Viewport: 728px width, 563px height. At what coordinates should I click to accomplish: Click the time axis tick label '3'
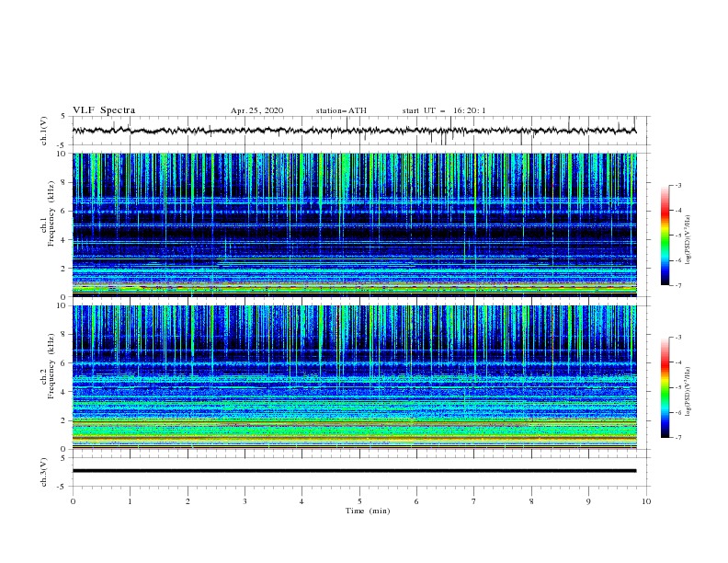(x=245, y=501)
